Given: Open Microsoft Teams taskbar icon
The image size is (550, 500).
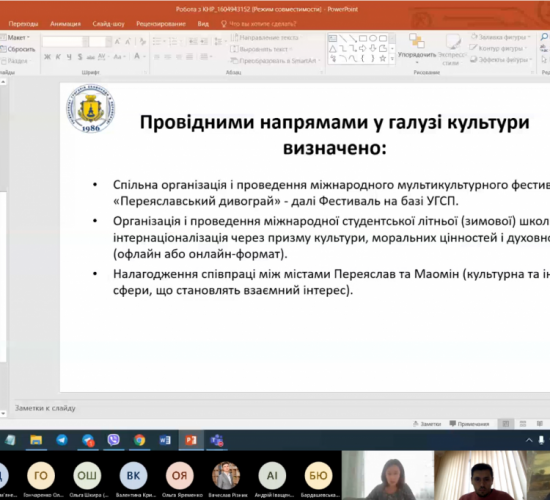Looking at the screenshot, I should (216, 440).
